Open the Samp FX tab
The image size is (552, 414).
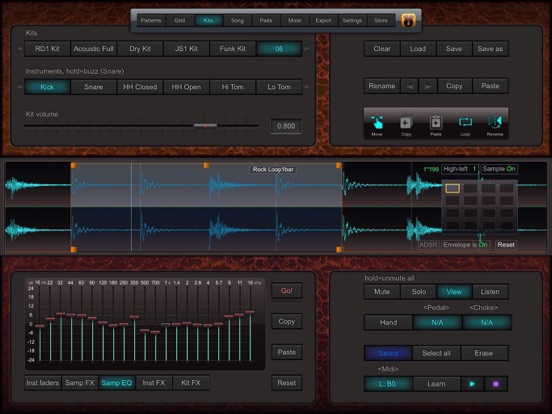(80, 383)
